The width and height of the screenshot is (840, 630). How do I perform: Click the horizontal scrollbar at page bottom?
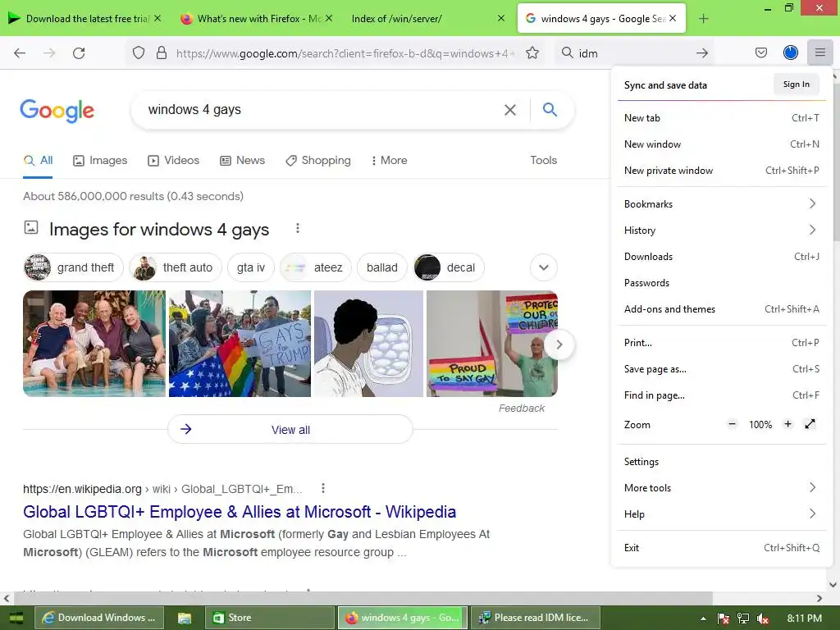pyautogui.click(x=363, y=598)
